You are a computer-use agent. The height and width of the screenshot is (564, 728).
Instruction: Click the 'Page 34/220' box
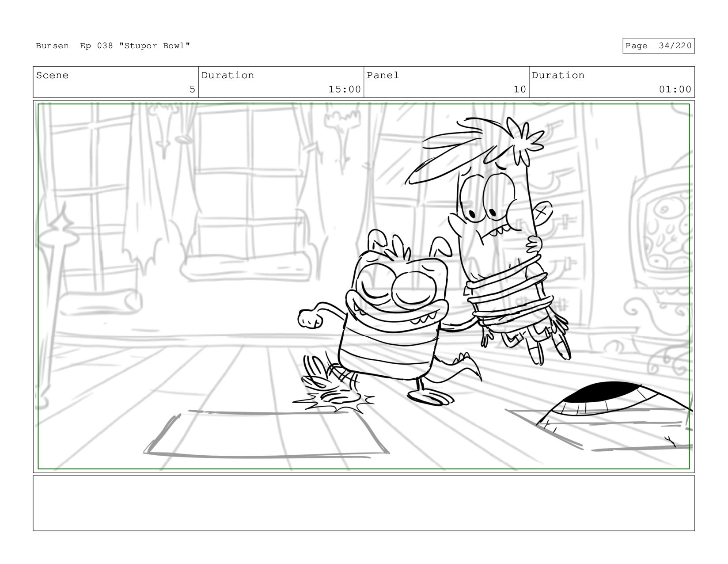tap(658, 46)
